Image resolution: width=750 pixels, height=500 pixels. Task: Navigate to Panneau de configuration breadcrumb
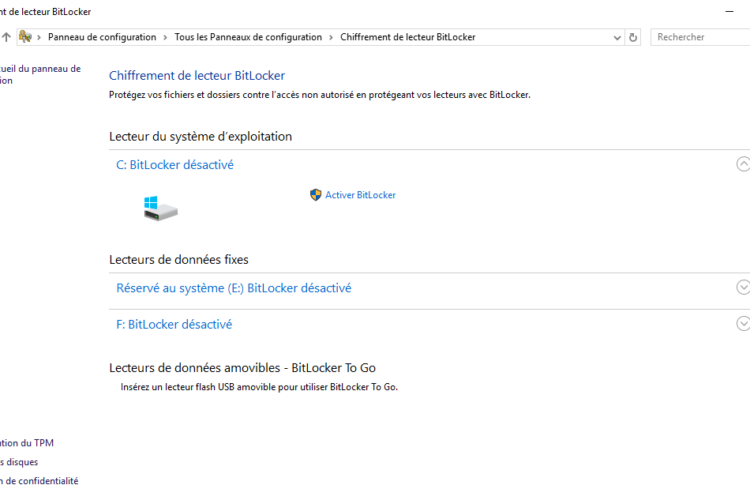(102, 37)
